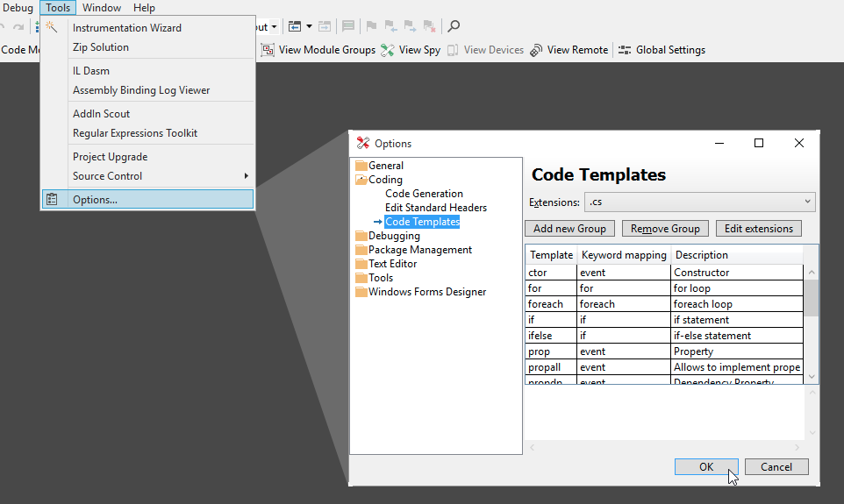
Task: Click the navigate back toolbar icon
Action: [295, 25]
